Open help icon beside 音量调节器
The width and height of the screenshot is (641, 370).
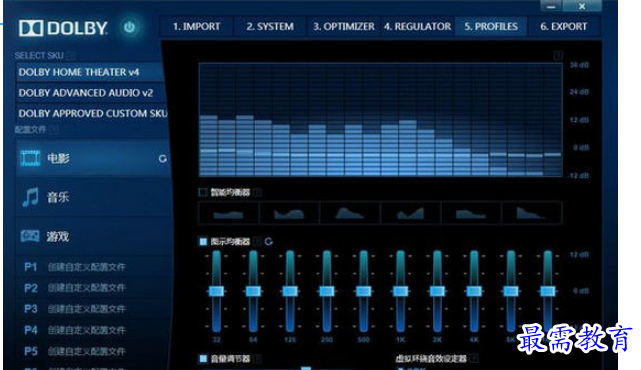[x=257, y=359]
